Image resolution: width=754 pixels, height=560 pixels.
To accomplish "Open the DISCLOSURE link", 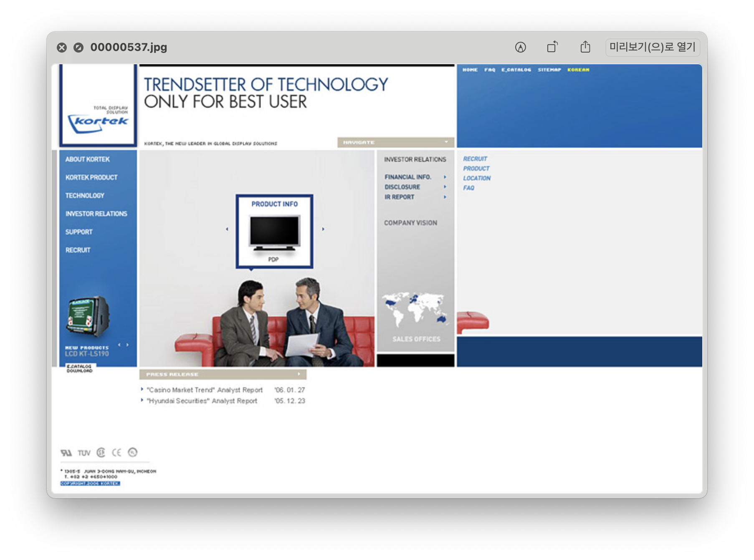I will [402, 187].
